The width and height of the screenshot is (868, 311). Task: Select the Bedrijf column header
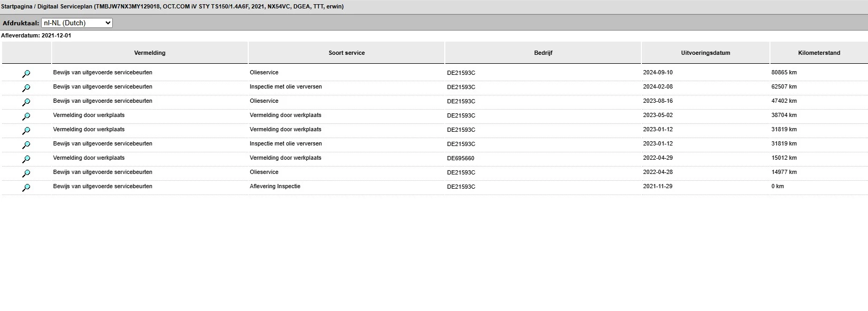[x=543, y=53]
